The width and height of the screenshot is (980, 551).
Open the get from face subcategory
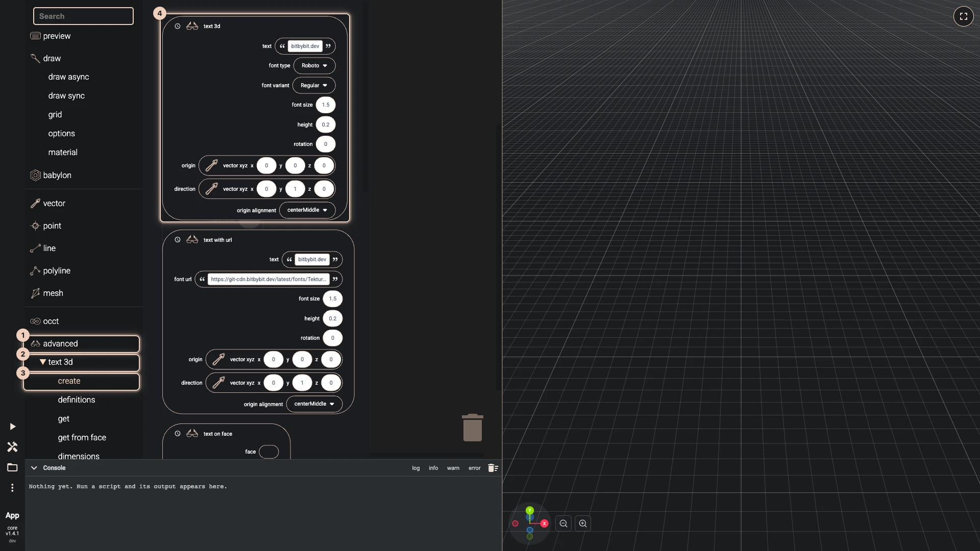(x=82, y=438)
